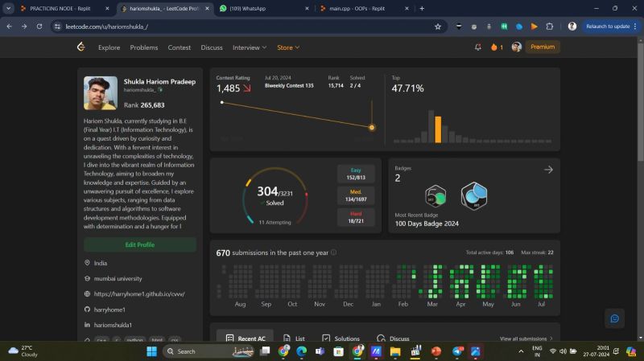Viewport: 644px width, 361px height.
Task: Open the feedback chat bubble icon
Action: [614, 318]
